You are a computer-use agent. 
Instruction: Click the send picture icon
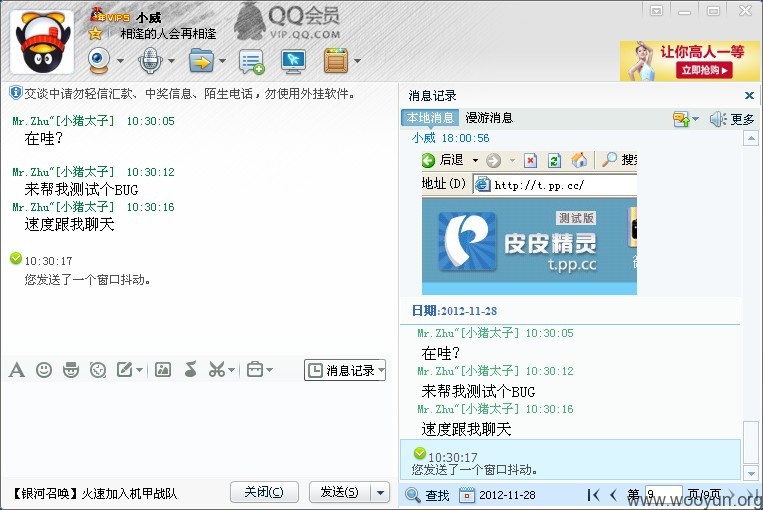(163, 370)
